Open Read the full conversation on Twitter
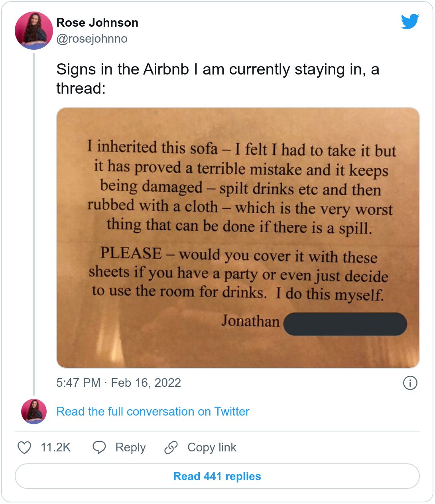 153,412
